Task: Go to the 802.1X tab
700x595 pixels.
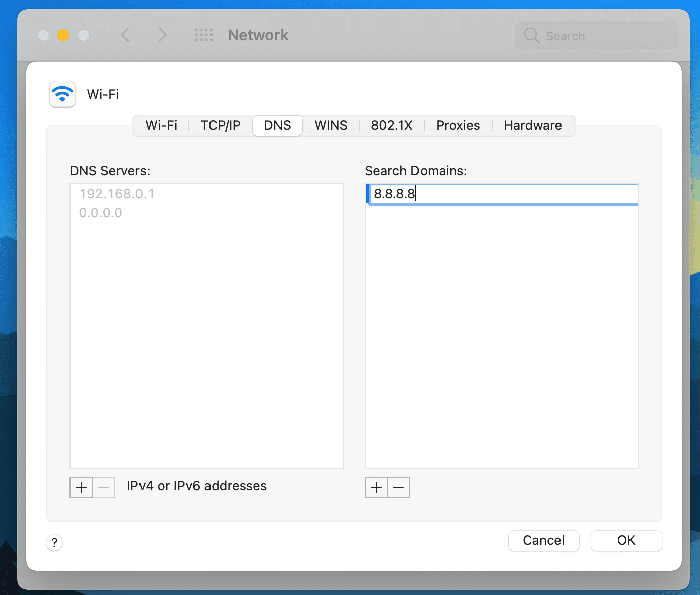Action: [391, 125]
